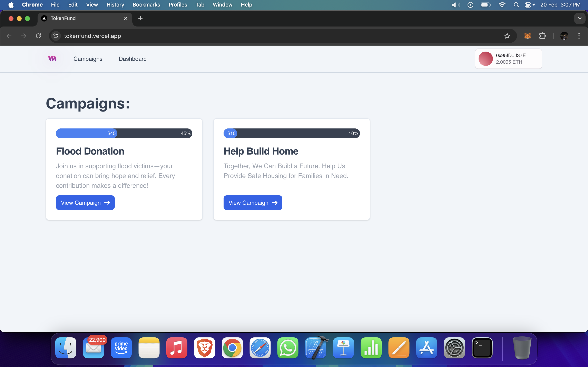Screen dimensions: 588x367
Task: Expand the tab search chevron dropdown
Action: click(580, 18)
